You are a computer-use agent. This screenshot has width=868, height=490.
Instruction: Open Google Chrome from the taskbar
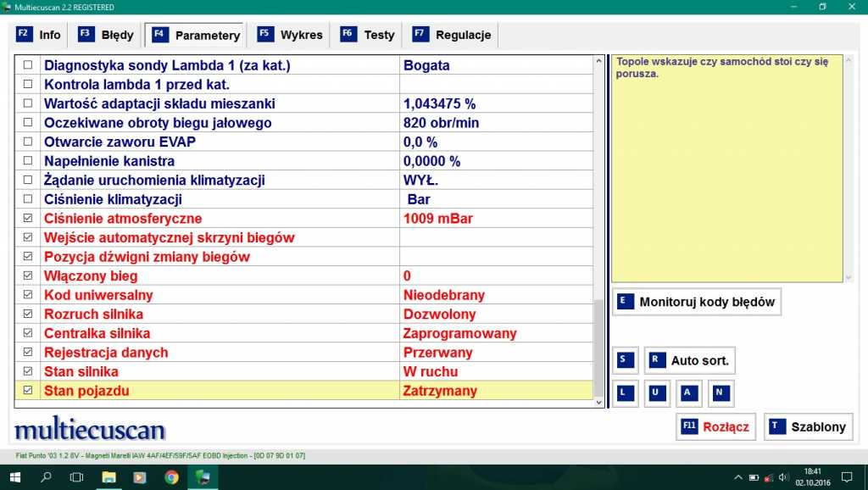pyautogui.click(x=171, y=477)
